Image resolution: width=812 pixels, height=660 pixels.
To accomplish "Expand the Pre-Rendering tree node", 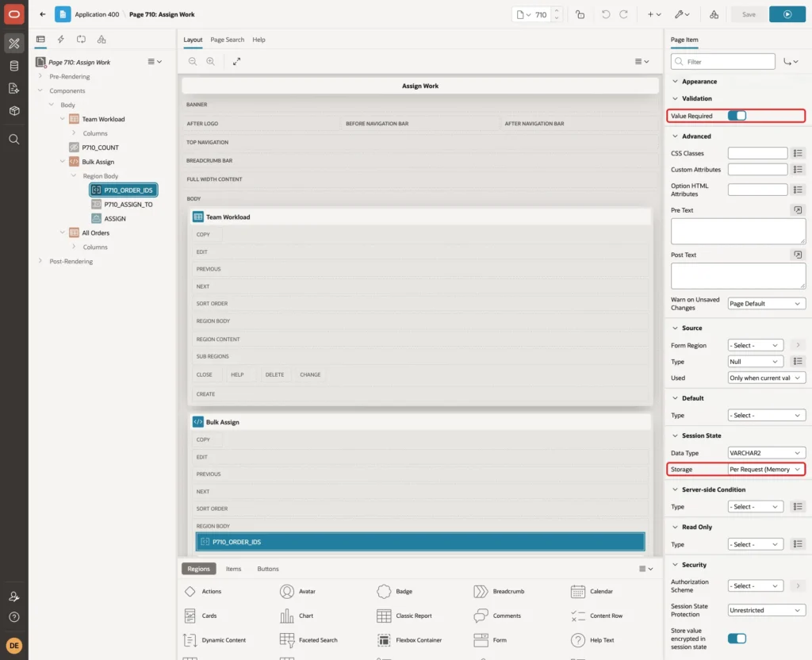I will pyautogui.click(x=40, y=76).
